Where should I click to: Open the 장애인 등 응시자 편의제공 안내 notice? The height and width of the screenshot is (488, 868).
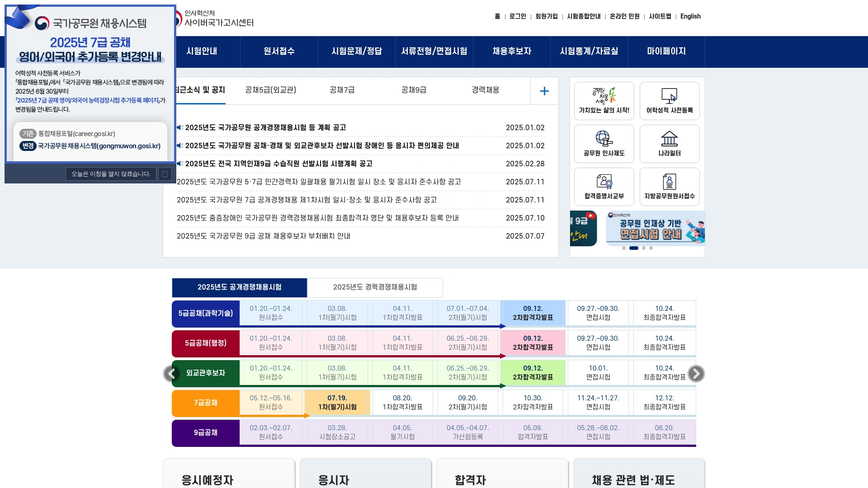pyautogui.click(x=322, y=145)
